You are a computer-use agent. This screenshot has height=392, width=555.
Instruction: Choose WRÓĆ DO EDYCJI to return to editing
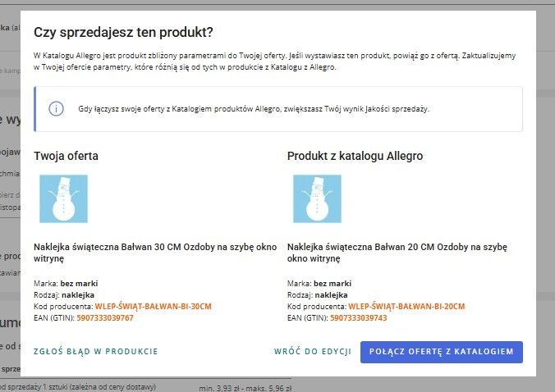point(311,352)
